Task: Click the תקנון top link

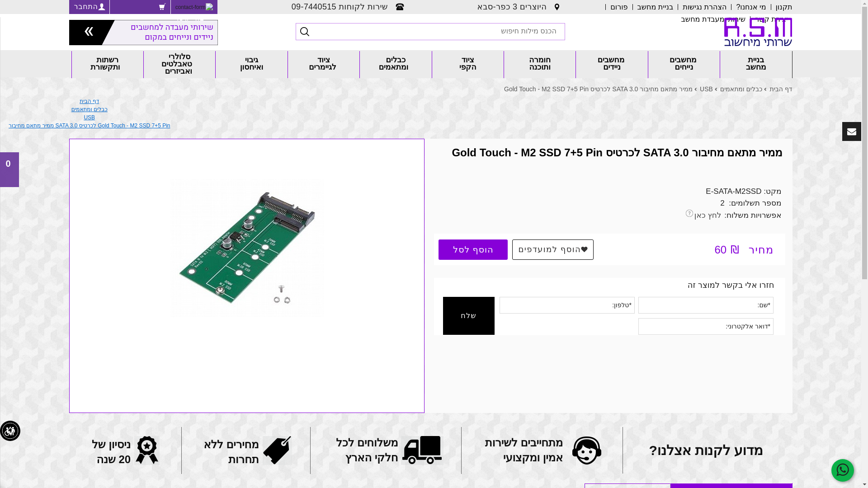Action: tap(783, 7)
